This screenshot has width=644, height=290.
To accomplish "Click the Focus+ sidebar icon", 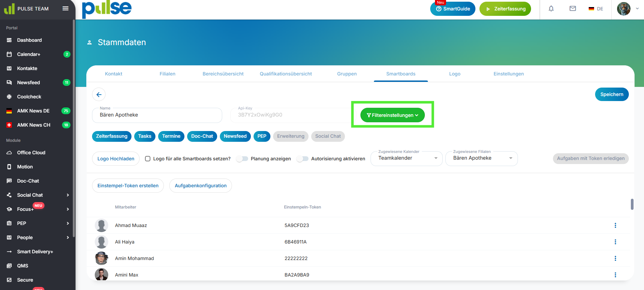I will (9, 209).
